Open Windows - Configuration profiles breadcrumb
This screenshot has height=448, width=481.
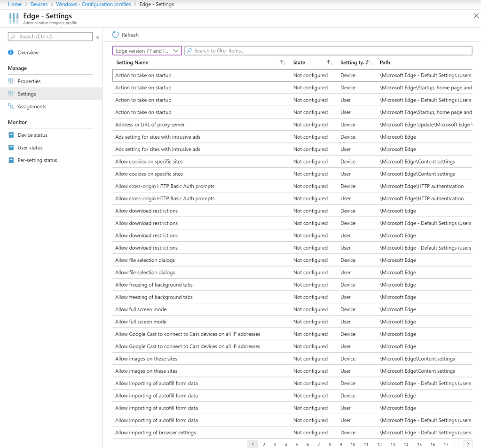point(93,4)
